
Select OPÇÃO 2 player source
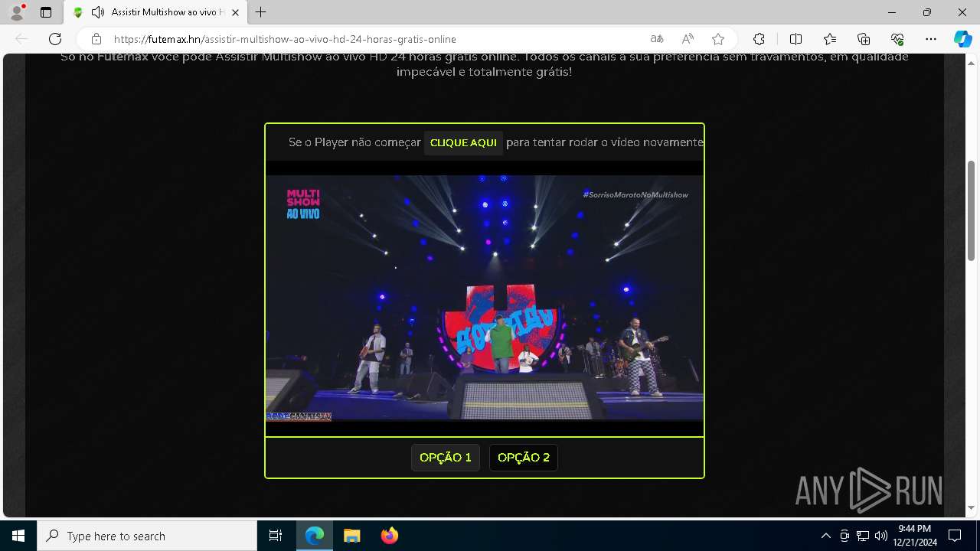[x=524, y=458]
